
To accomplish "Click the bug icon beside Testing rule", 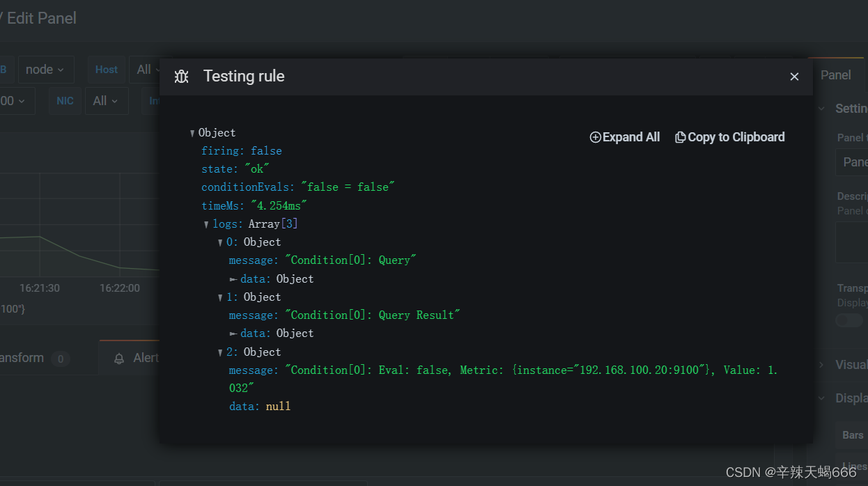I will (182, 77).
